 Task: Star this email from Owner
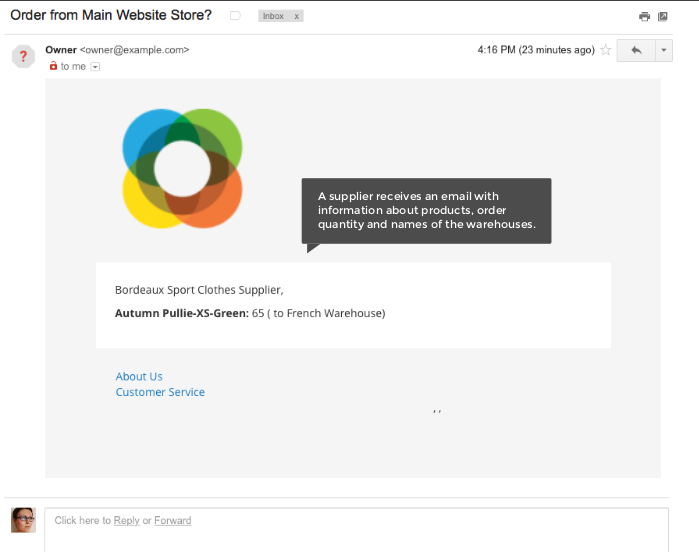coord(605,50)
